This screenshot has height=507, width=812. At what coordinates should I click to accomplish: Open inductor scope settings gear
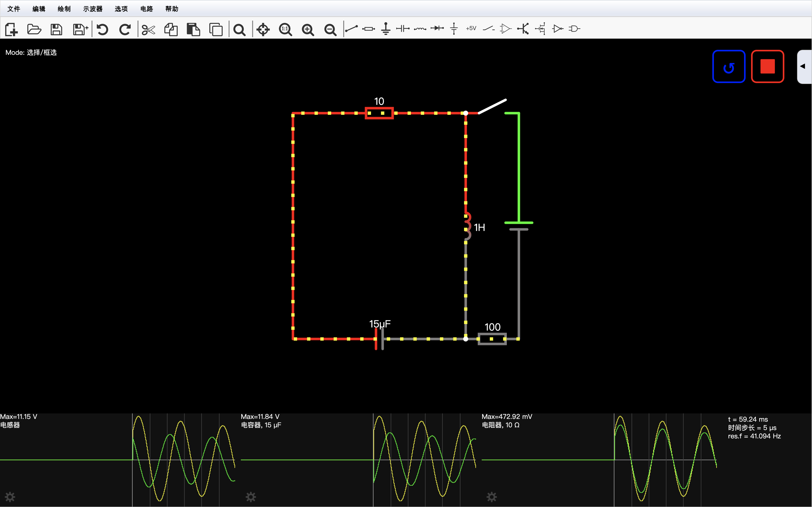point(10,497)
